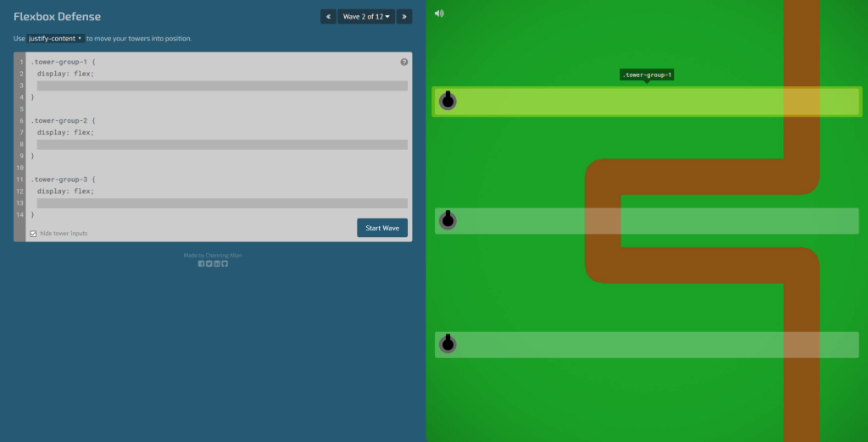Click 'display: flex;' on line 2
The height and width of the screenshot is (442, 868).
pyautogui.click(x=66, y=74)
